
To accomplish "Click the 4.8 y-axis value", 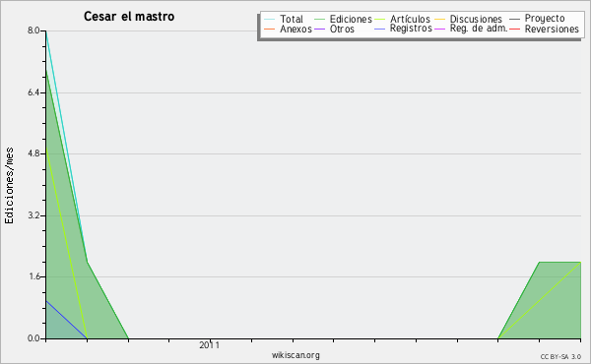I will [x=33, y=153].
